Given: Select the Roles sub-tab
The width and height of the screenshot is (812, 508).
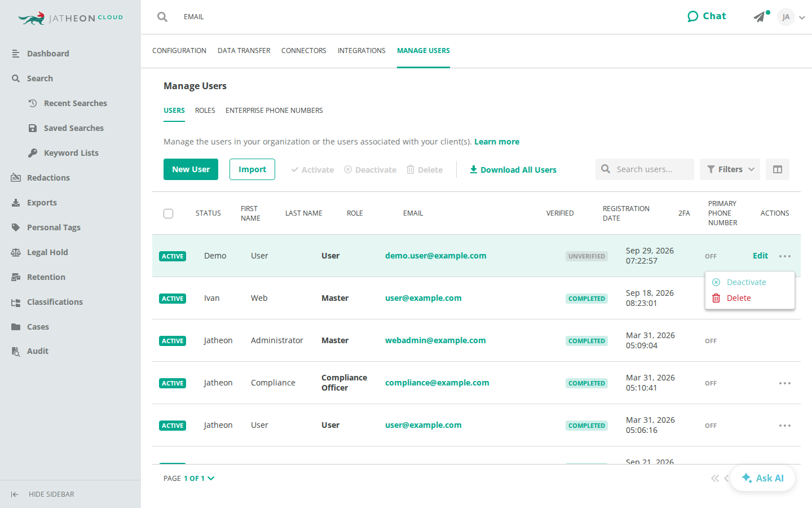Looking at the screenshot, I should click(x=205, y=111).
